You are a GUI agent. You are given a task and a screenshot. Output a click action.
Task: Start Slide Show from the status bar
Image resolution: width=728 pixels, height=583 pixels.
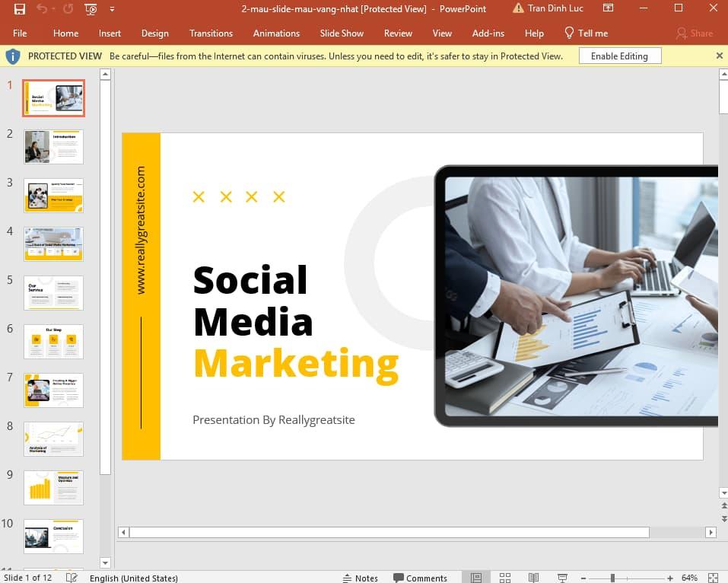(x=561, y=577)
